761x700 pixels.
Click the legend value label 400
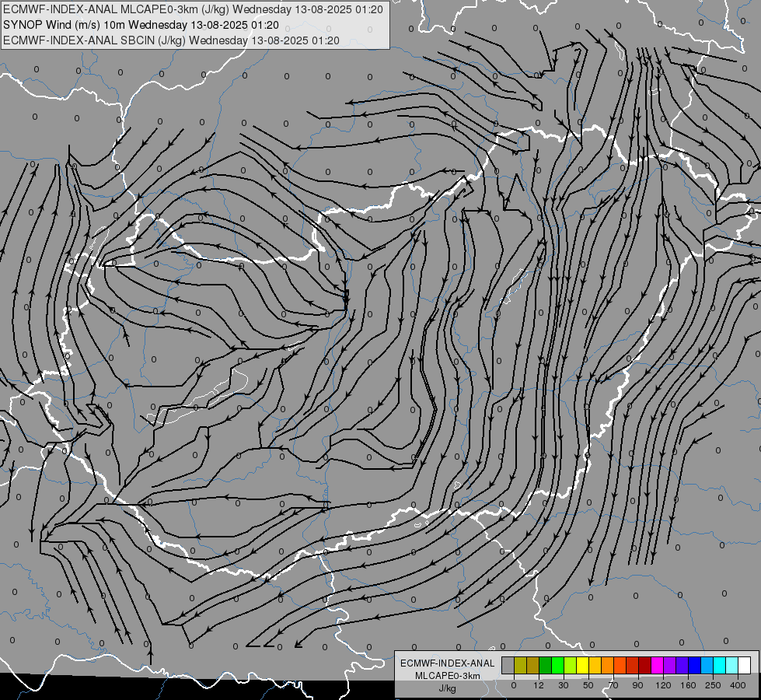(738, 685)
